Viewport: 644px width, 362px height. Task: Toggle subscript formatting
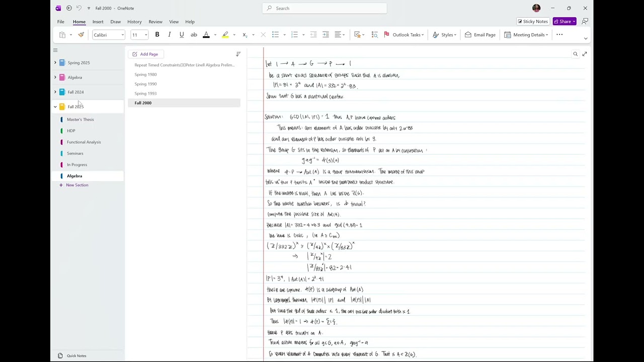245,35
